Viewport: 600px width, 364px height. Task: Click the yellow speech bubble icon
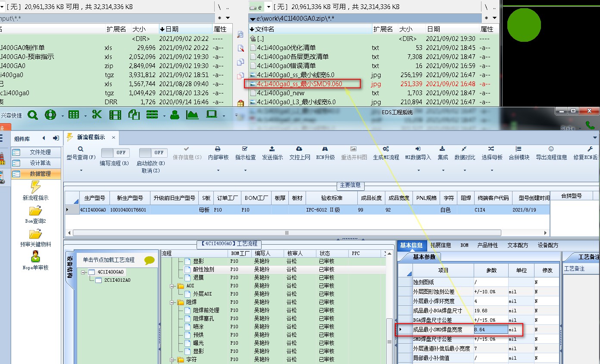pos(150,260)
